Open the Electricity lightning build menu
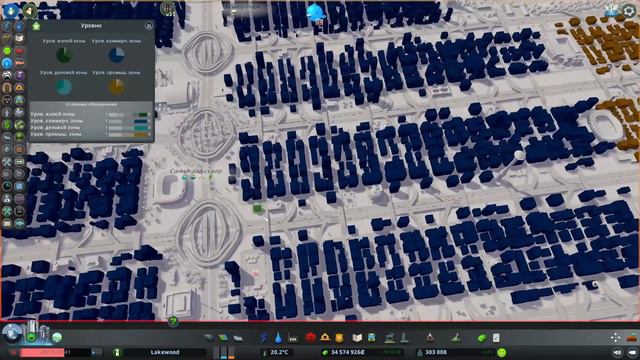Screen dimensions: 640x360 coord(264,338)
